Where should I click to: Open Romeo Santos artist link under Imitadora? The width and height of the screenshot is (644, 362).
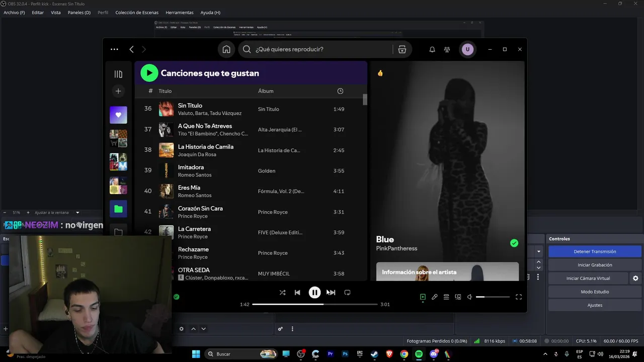195,175
